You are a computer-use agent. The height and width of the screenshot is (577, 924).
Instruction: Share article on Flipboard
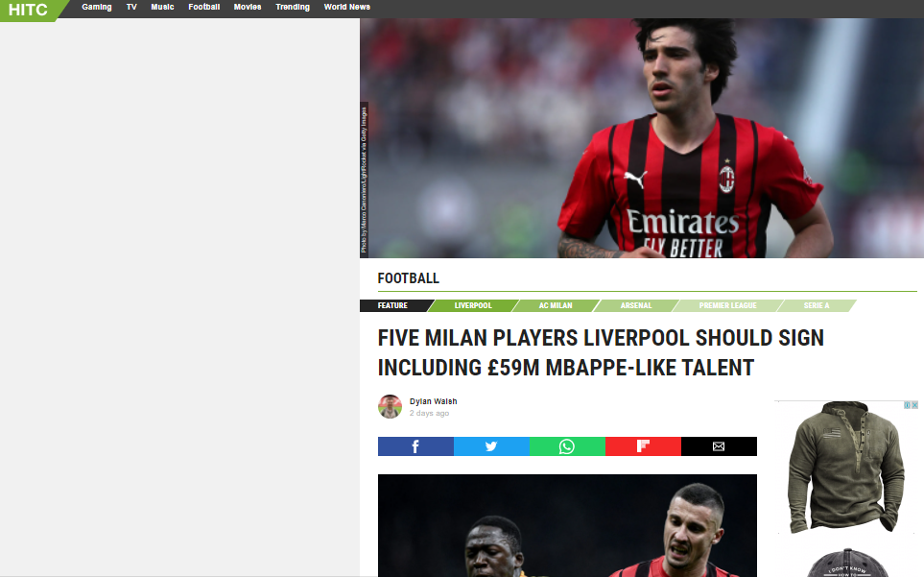click(x=643, y=446)
